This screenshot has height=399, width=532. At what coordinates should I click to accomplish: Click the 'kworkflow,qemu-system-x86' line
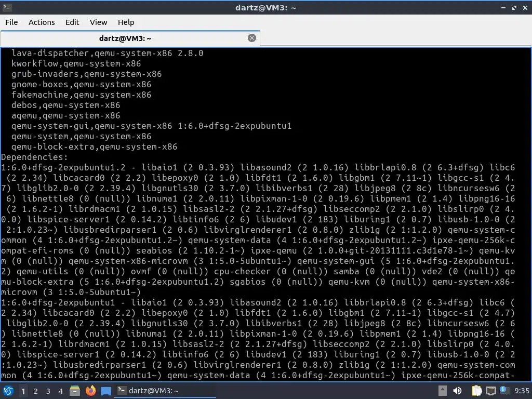coord(76,64)
